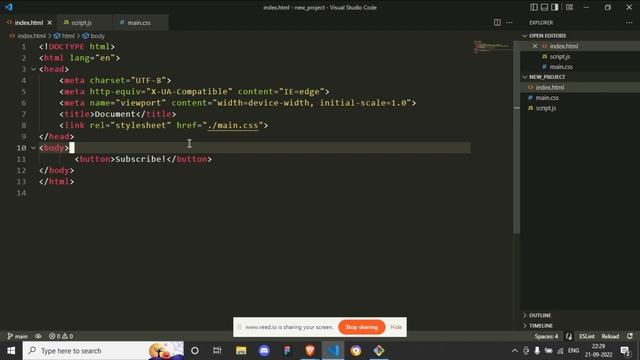Click Reload in the status bar
640x360 pixels.
coord(610,336)
